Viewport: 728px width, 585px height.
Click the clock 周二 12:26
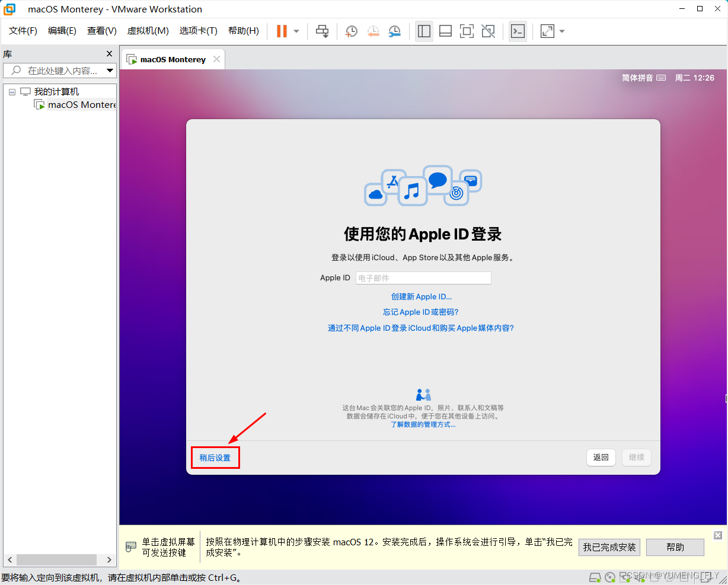(x=695, y=78)
